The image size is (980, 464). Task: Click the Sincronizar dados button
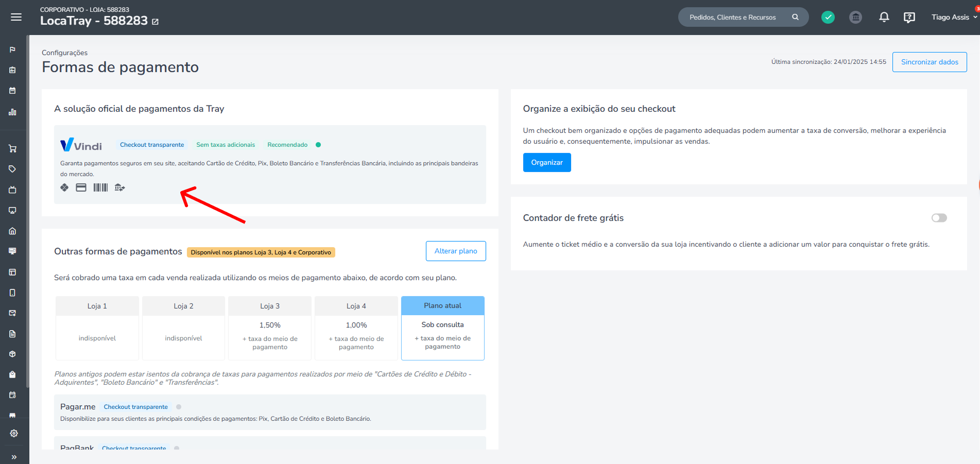(930, 62)
